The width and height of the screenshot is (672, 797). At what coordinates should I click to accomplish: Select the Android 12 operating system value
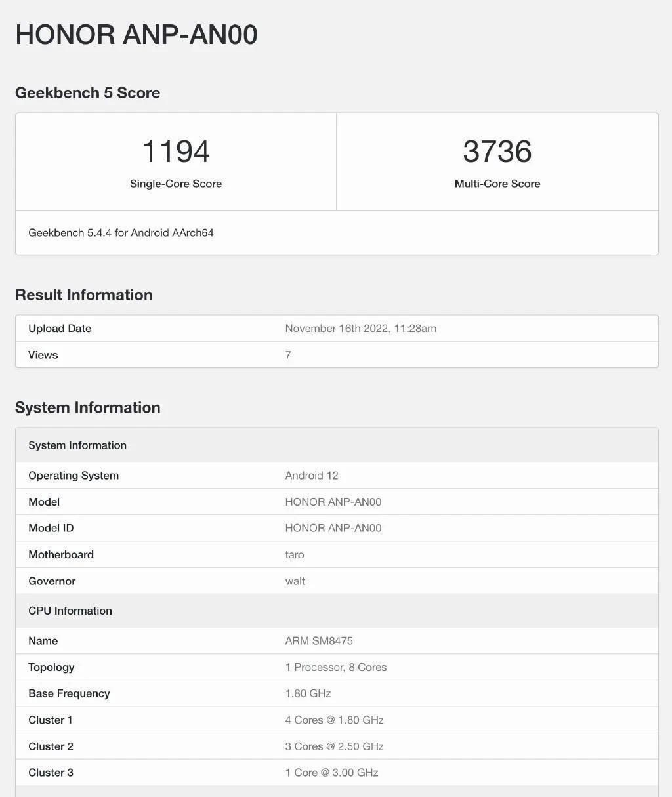312,476
